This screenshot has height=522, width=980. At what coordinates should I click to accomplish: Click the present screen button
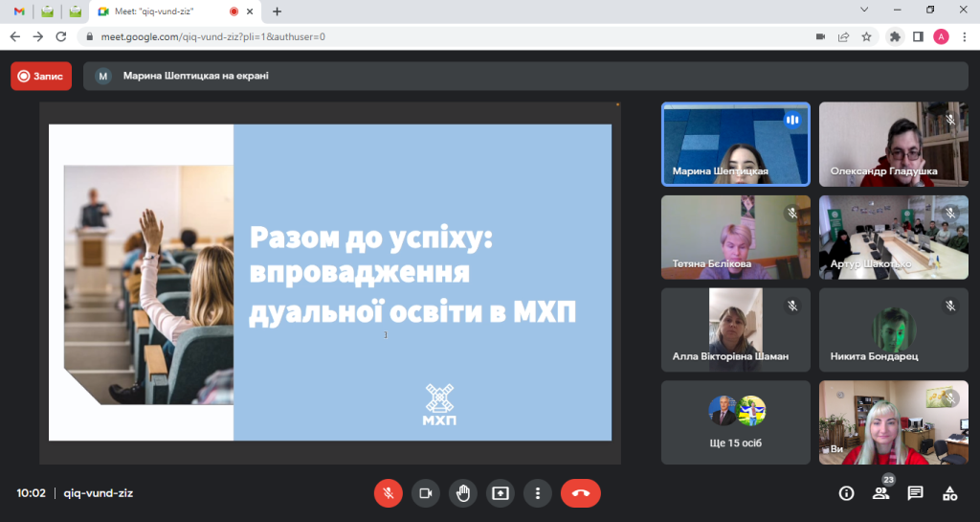pos(501,493)
